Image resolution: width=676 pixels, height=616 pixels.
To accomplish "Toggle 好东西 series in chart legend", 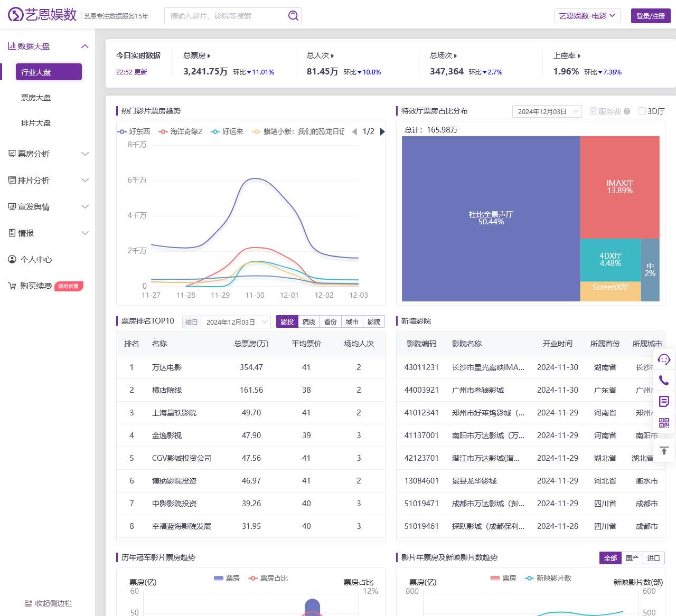I will (x=134, y=131).
